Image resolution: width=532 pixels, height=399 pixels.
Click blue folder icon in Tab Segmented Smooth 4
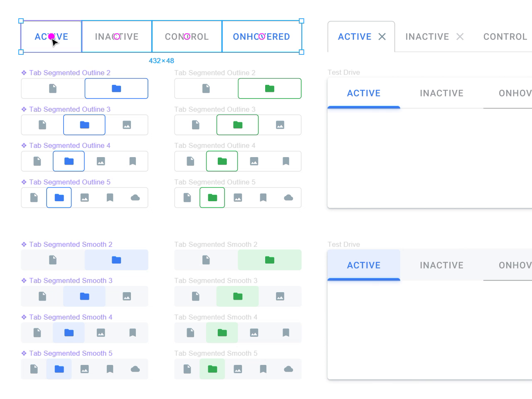click(x=69, y=332)
